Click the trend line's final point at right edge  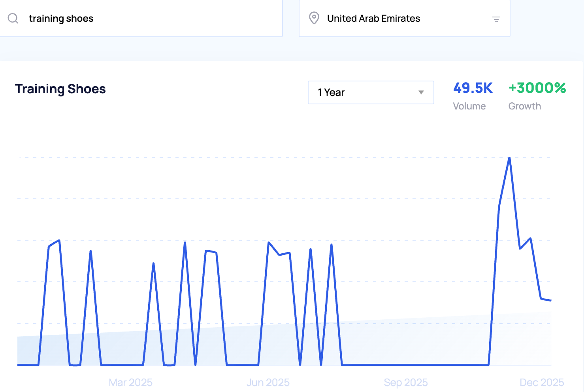click(x=550, y=300)
